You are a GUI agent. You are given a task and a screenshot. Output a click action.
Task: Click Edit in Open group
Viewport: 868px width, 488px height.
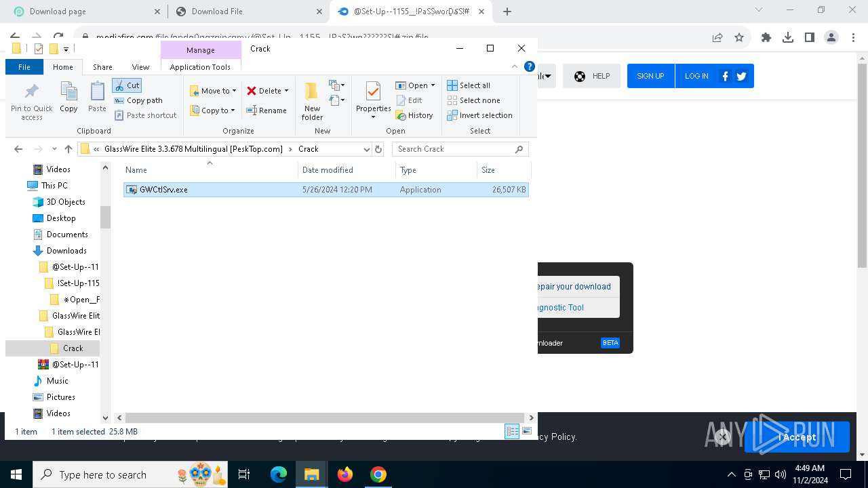pos(409,100)
